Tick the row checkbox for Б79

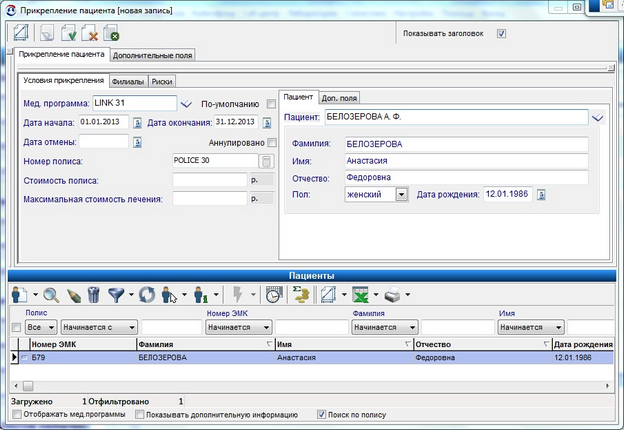(x=24, y=358)
